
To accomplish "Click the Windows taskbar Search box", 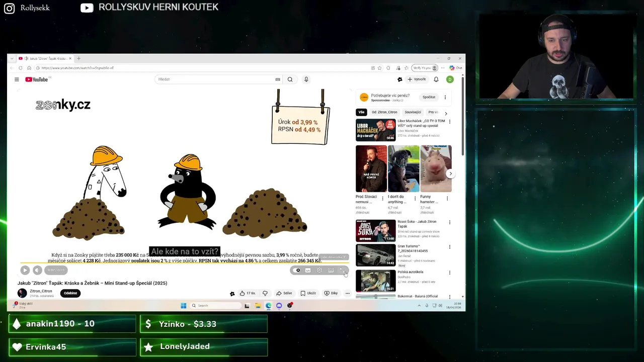I will tap(215, 305).
